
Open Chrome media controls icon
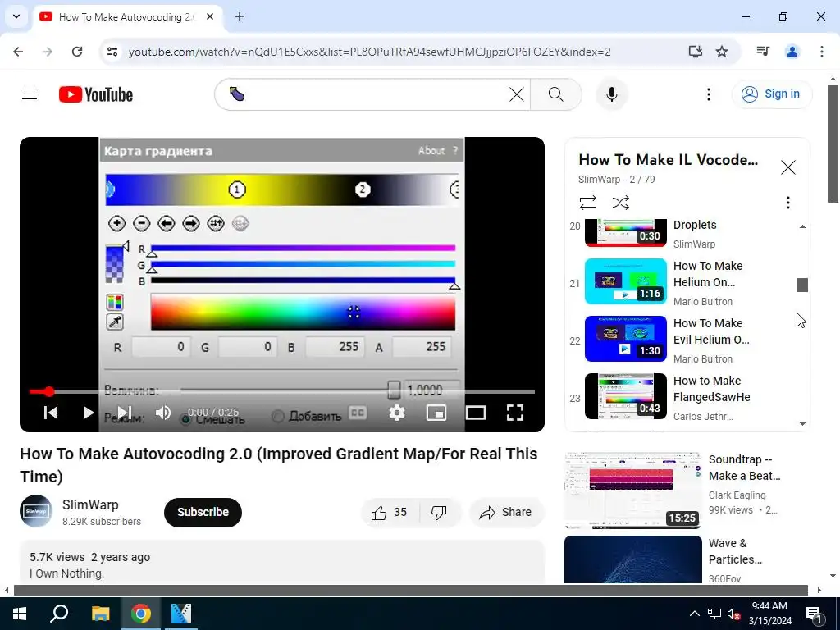click(x=763, y=52)
